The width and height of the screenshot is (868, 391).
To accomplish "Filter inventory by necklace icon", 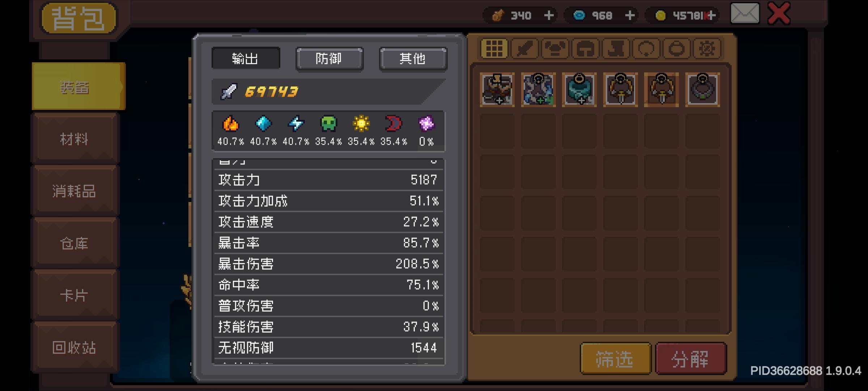I will pos(646,48).
